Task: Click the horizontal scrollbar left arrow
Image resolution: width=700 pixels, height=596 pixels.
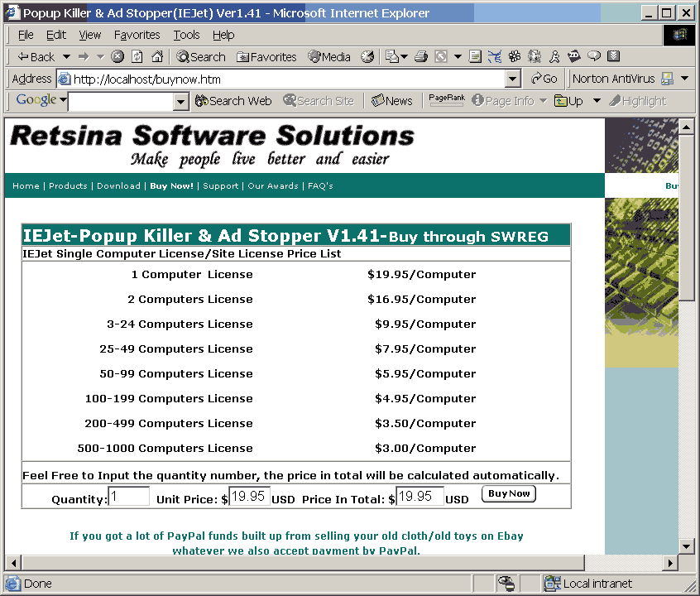Action: (13, 563)
